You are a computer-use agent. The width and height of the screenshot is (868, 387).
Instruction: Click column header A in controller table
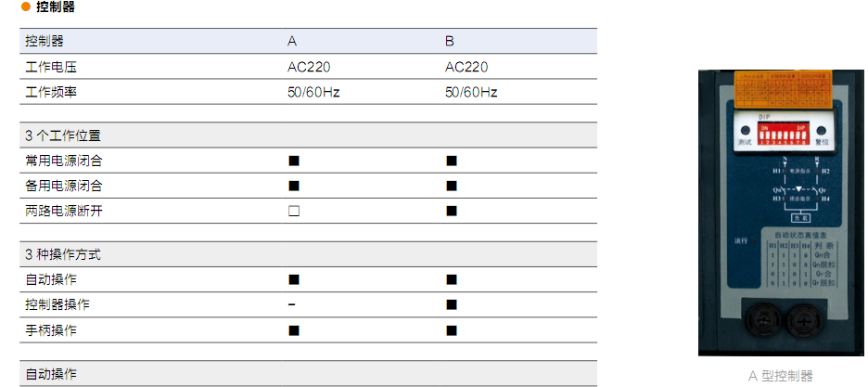(x=292, y=42)
